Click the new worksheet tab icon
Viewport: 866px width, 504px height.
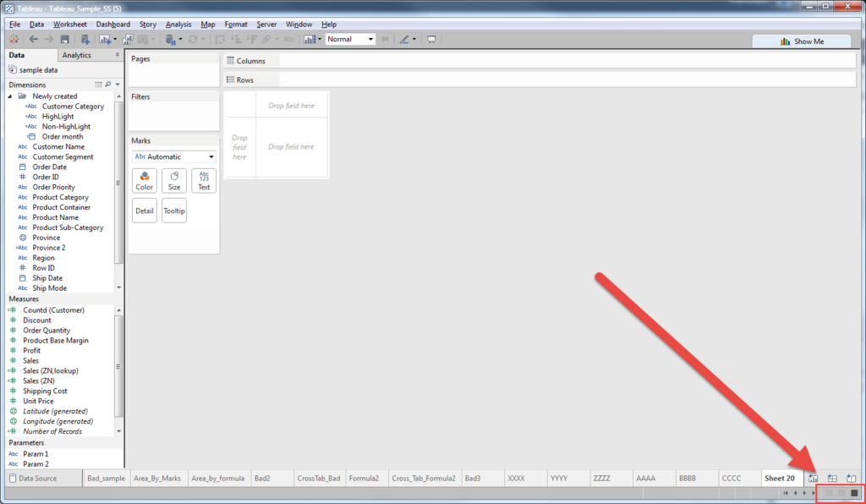(x=813, y=478)
